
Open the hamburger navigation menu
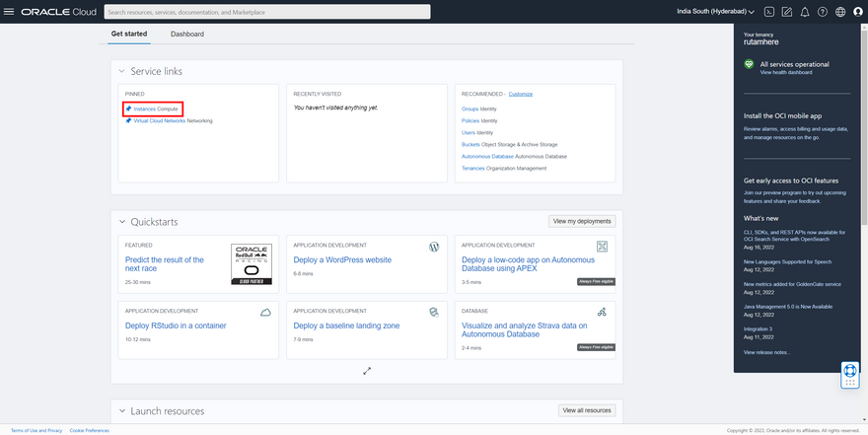[10, 12]
